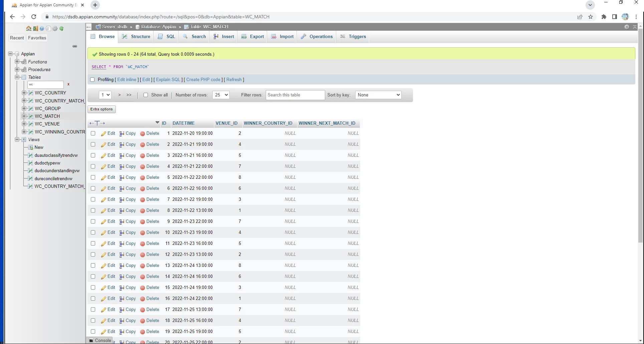This screenshot has width=644, height=344.
Task: Click the browser reload icon
Action: coord(33,17)
